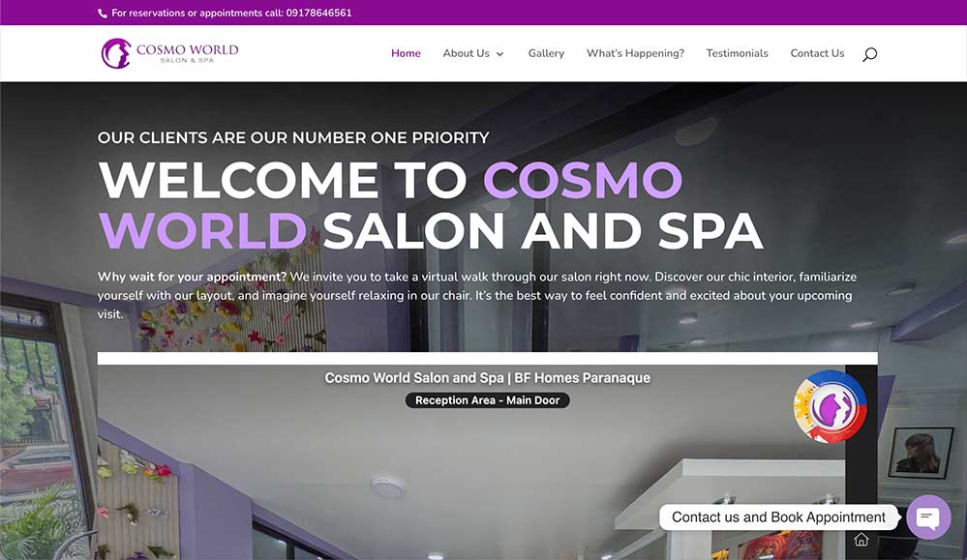Click the framed portrait in the virtual tour
Viewport: 967px width, 560px height.
(921, 453)
